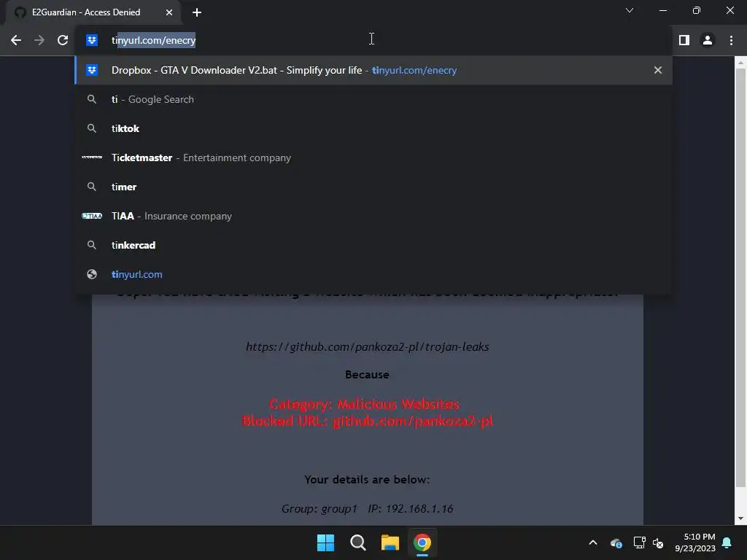This screenshot has height=560, width=747.
Task: Pick the tiktok search suggestion
Action: pyautogui.click(x=373, y=128)
